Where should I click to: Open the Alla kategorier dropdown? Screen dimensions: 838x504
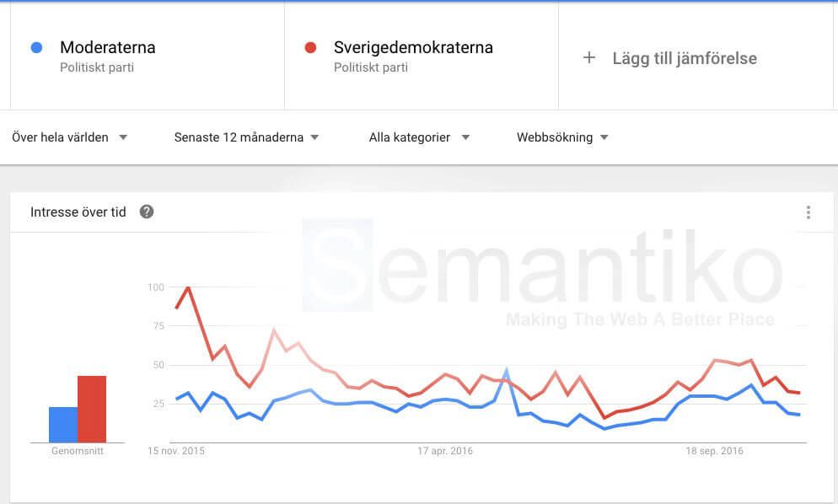(x=419, y=137)
